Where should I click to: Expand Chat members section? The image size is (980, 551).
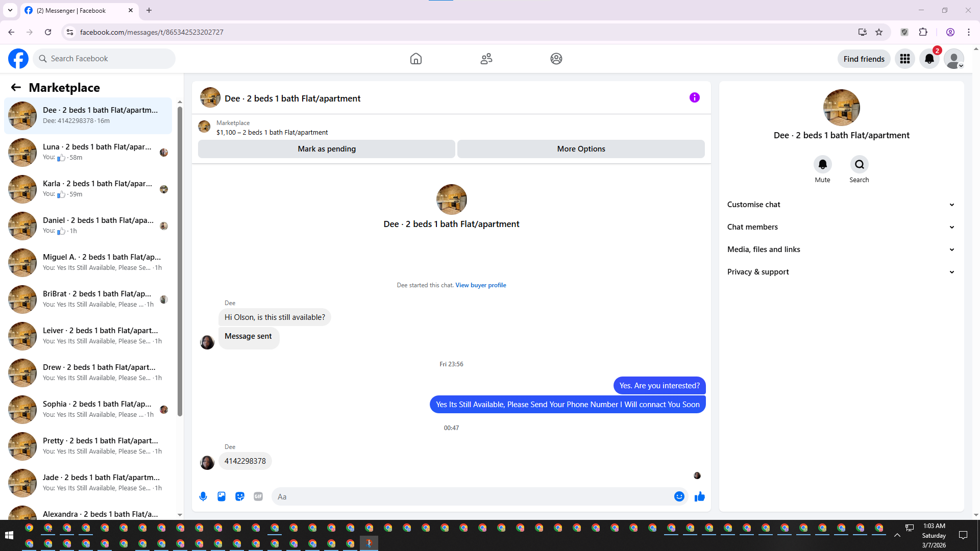point(841,227)
